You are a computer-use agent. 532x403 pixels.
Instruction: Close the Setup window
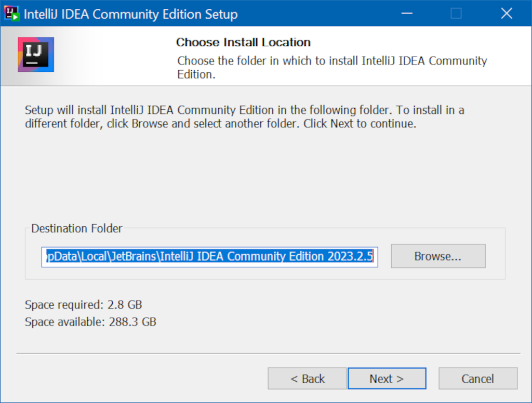[x=507, y=14]
